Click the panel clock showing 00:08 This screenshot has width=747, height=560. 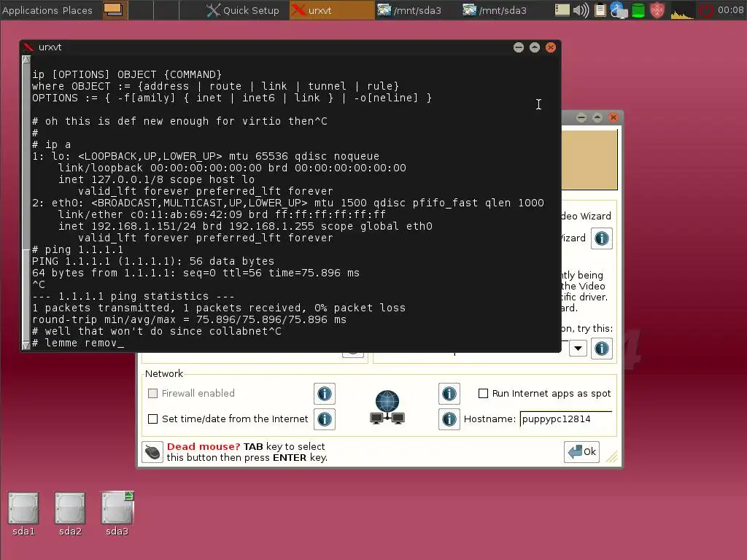(x=730, y=10)
